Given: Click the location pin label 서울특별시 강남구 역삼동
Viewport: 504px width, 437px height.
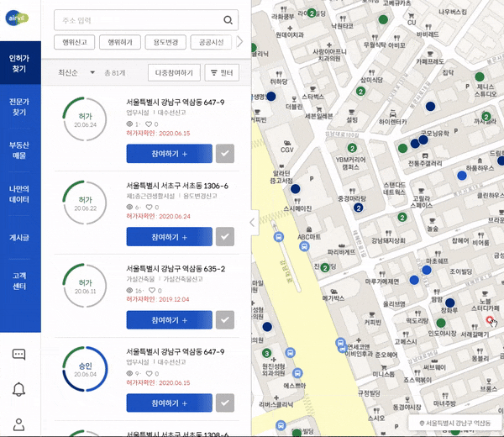Looking at the screenshot, I should coord(455,423).
